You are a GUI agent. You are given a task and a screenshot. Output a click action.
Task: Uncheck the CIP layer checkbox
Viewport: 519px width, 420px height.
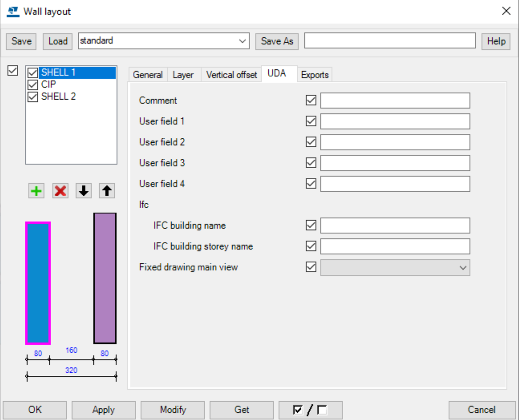pyautogui.click(x=33, y=85)
